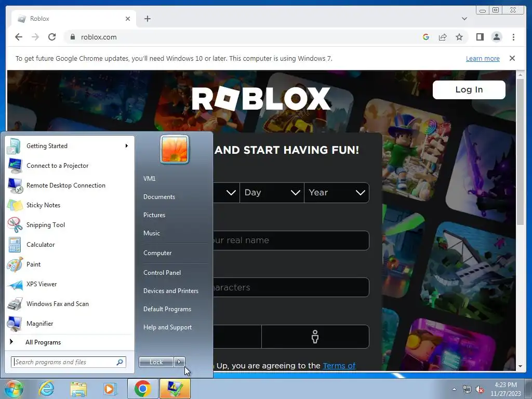
Task: Launch Remote Desktop Connection
Action: click(70, 185)
